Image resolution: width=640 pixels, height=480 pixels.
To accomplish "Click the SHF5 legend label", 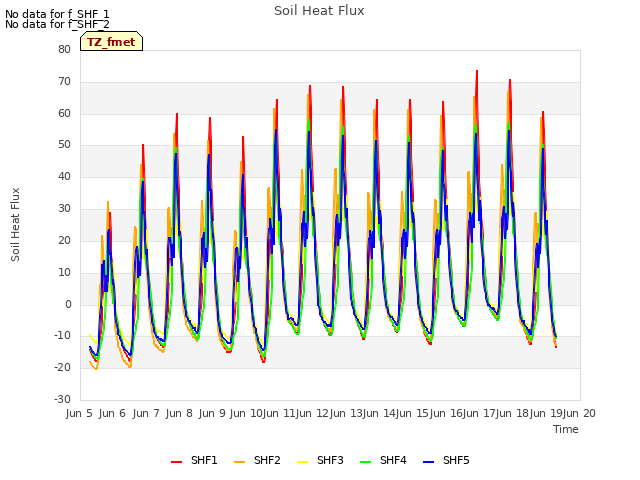I will tap(456, 460).
